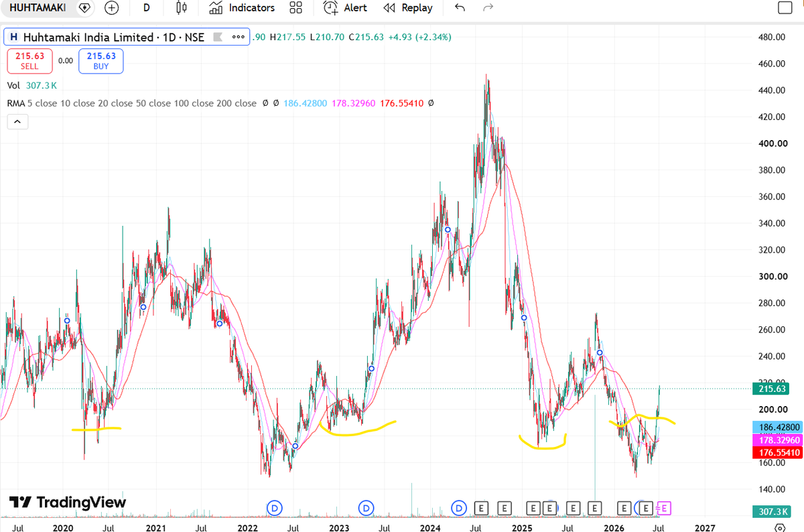Select the Vol 307.3K volume legend
This screenshot has height=532, width=804.
tap(32, 86)
